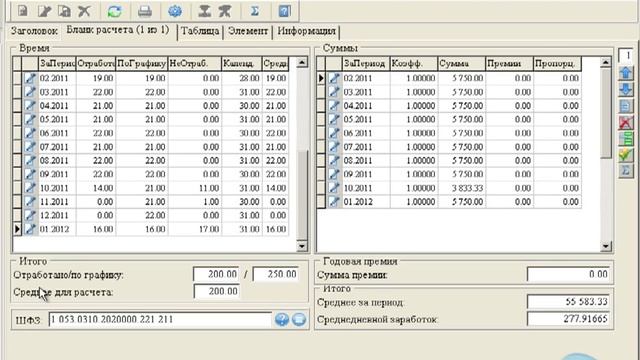Open help via blue question-mark toolbar icon
The height and width of the screenshot is (360, 640).
pos(284,11)
